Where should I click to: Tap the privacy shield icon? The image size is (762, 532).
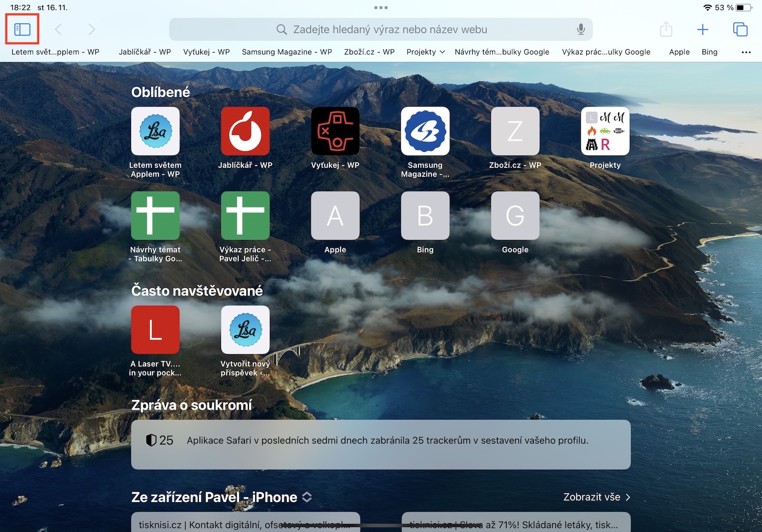pyautogui.click(x=151, y=440)
